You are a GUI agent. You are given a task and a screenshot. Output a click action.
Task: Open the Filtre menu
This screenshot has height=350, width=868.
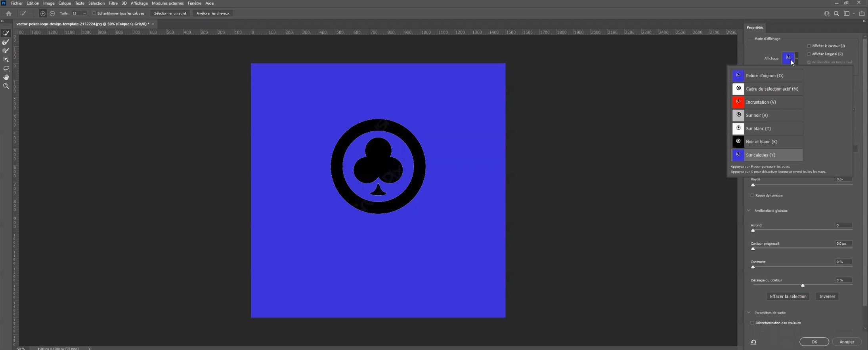[x=113, y=3]
